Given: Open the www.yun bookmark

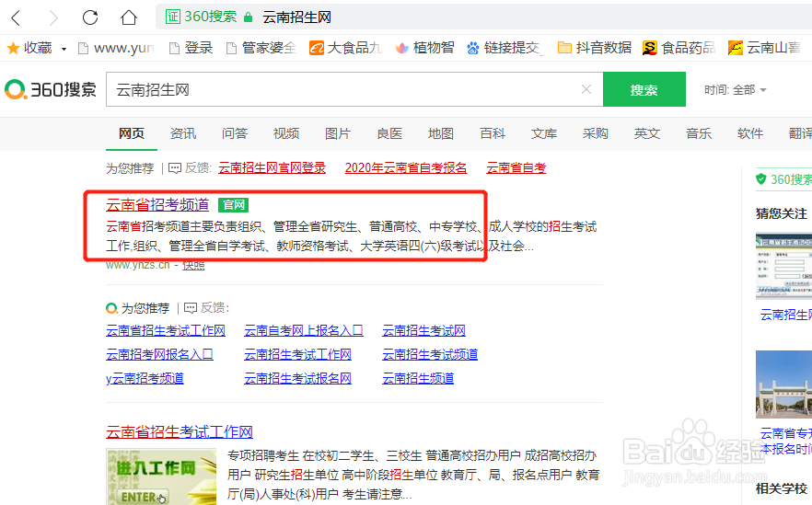Looking at the screenshot, I should [x=116, y=48].
